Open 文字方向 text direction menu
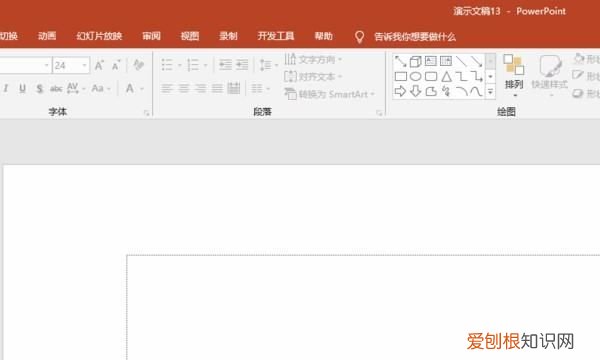This screenshot has height=360, width=600. click(313, 59)
